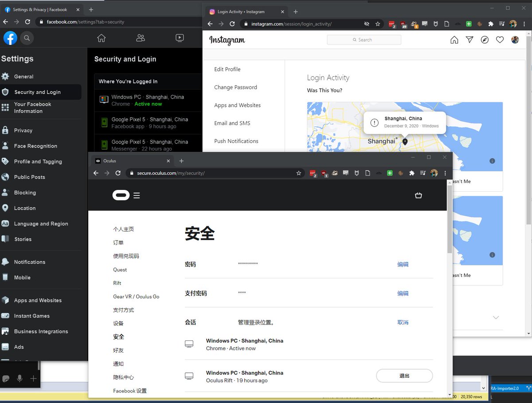Viewport: 532px width, 403px height.
Task: Click 编辑 link for 支付密码 row
Action: click(403, 293)
